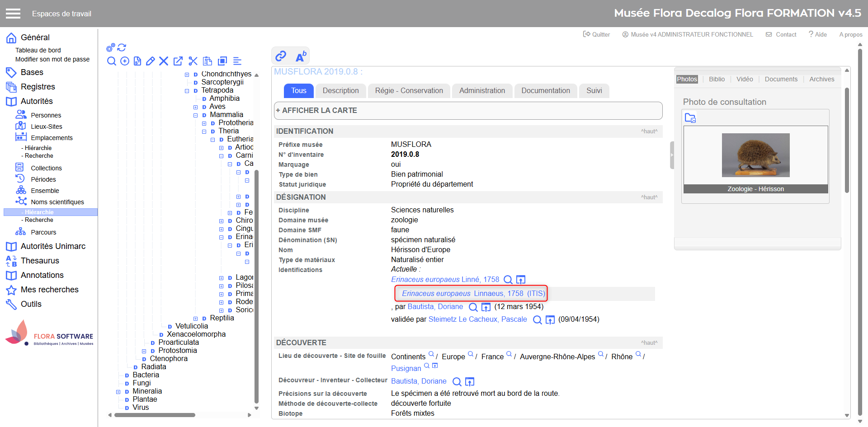
Task: Open the Bautista, Doriane collector link
Action: coord(418,381)
